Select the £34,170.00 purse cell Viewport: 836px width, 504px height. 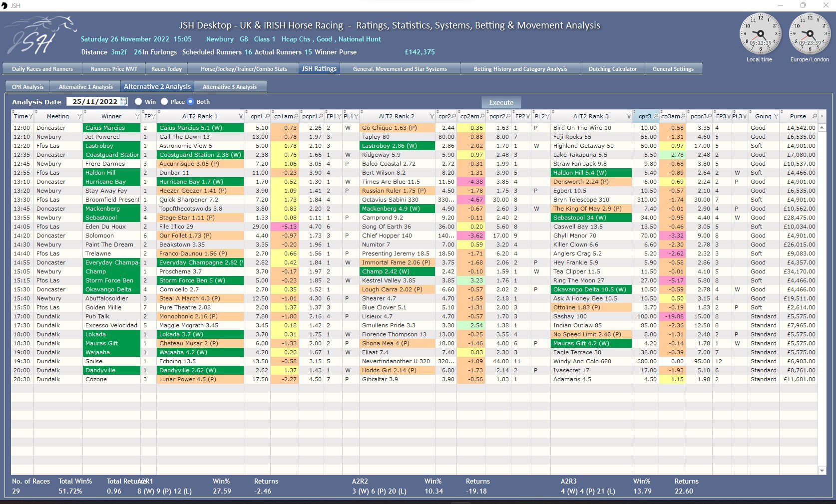click(799, 271)
